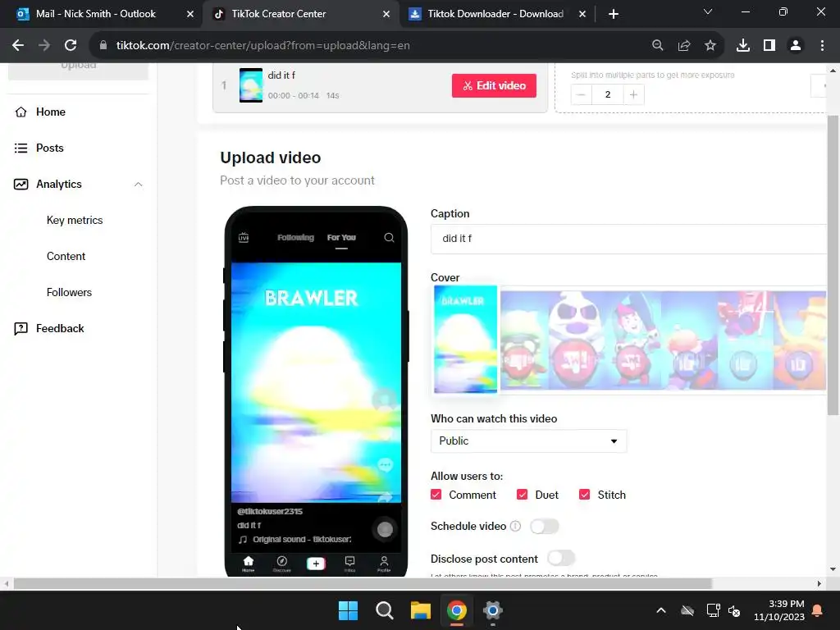Click the notification bell in taskbar
This screenshot has width=840, height=630.
818,610
